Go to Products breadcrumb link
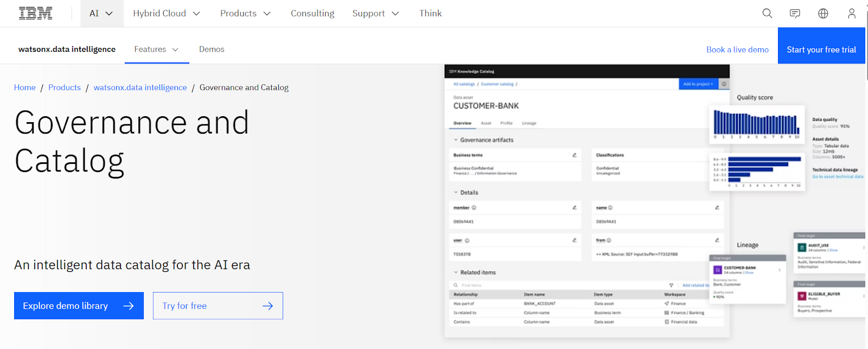 coord(65,87)
